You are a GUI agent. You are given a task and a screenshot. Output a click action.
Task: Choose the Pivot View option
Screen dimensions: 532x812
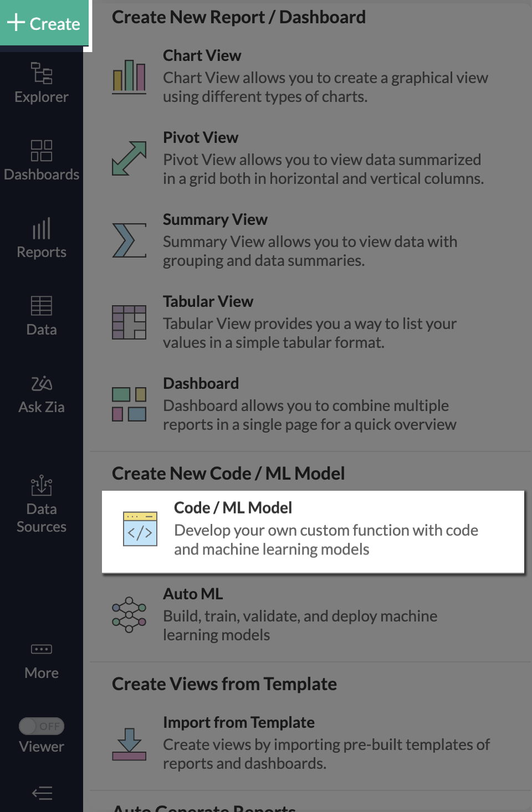coord(201,137)
